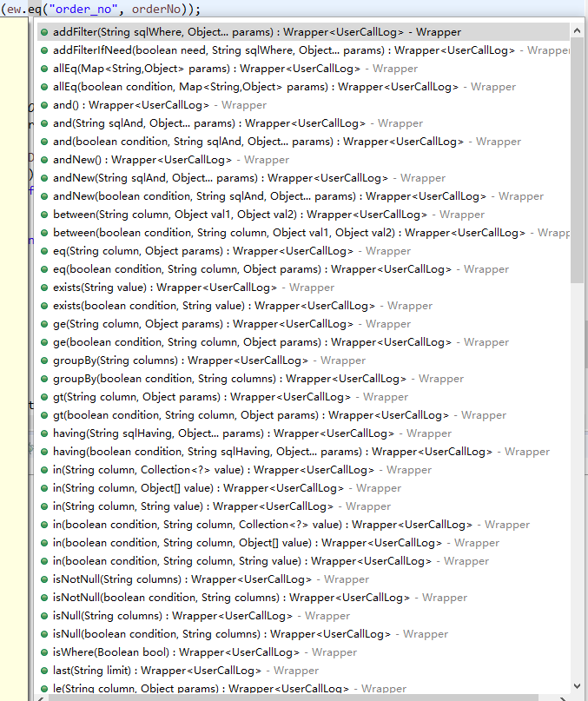Click the orderNo argument in the code line
The image size is (588, 701).
click(x=156, y=9)
